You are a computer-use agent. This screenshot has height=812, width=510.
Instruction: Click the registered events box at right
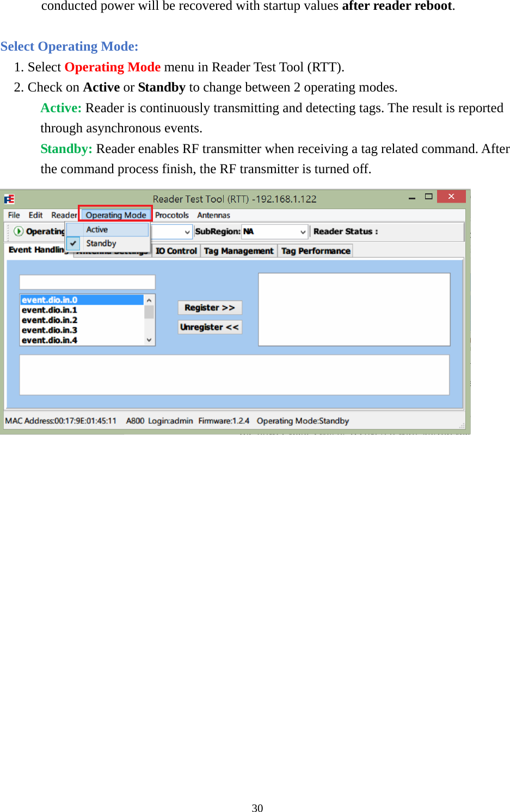354,309
